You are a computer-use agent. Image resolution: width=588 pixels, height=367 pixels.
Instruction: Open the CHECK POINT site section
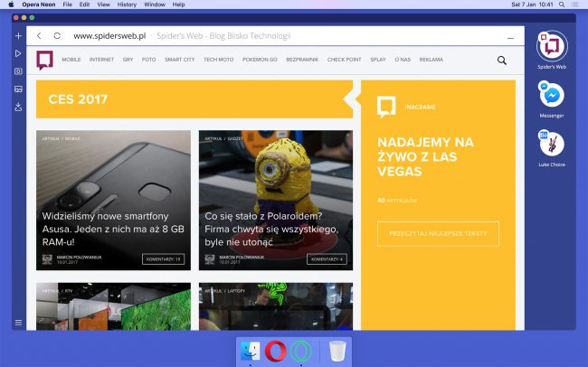345,60
